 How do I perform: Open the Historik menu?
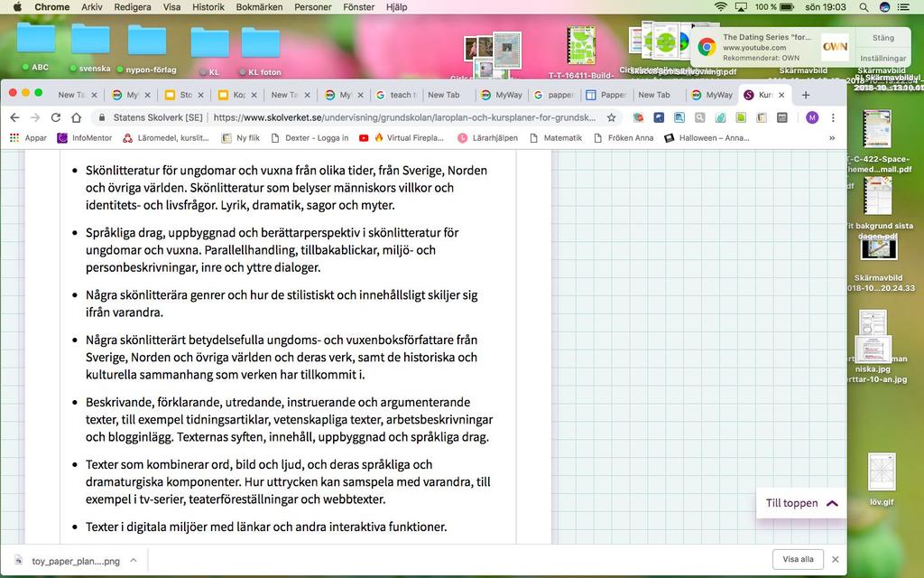(x=208, y=7)
